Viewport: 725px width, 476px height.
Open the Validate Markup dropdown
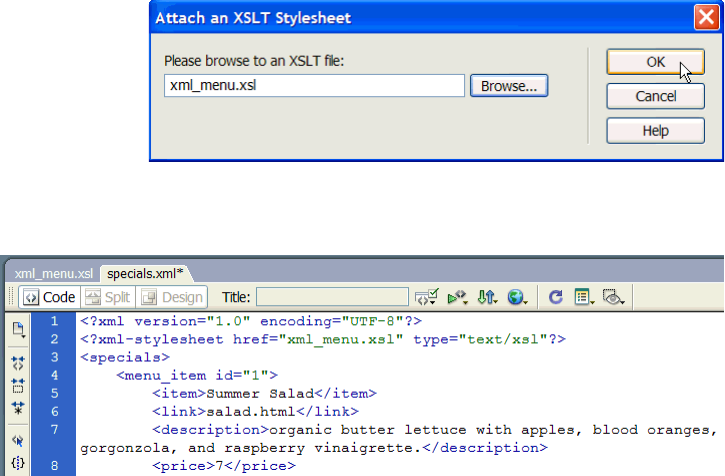pyautogui.click(x=426, y=297)
